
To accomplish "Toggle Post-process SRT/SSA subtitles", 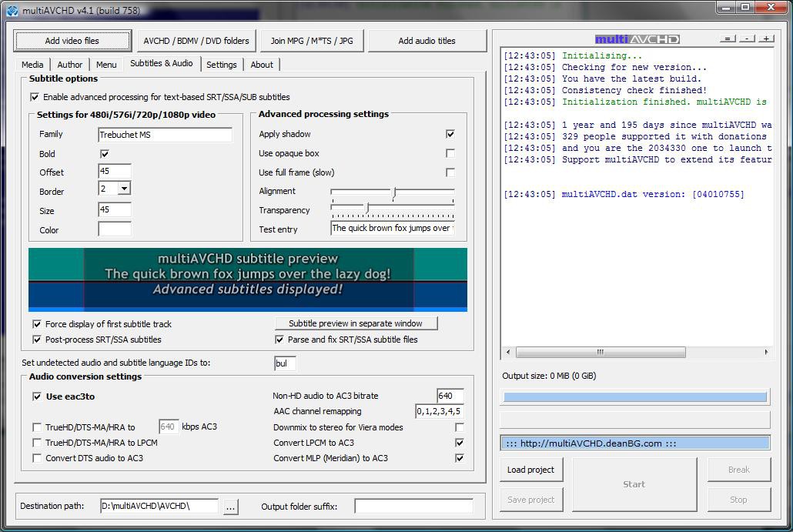I will point(37,340).
